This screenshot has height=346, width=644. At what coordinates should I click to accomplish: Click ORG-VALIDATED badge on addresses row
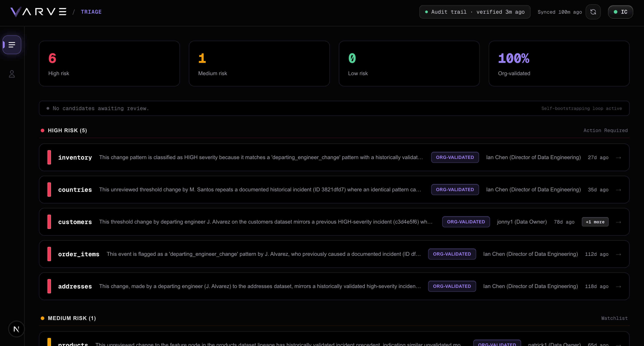click(x=452, y=286)
